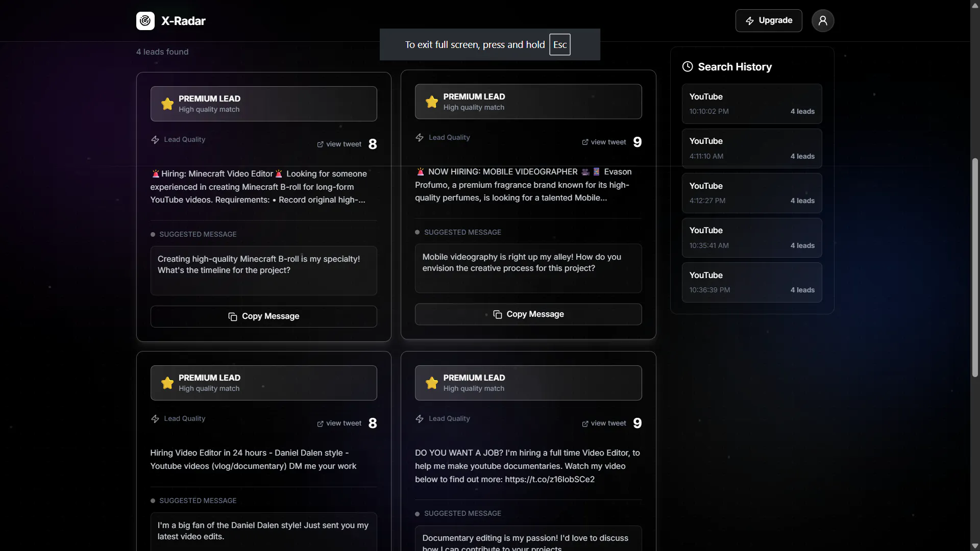Click lightning icon beside Videographer Lead Quality
The height and width of the screenshot is (551, 980).
pyautogui.click(x=420, y=138)
